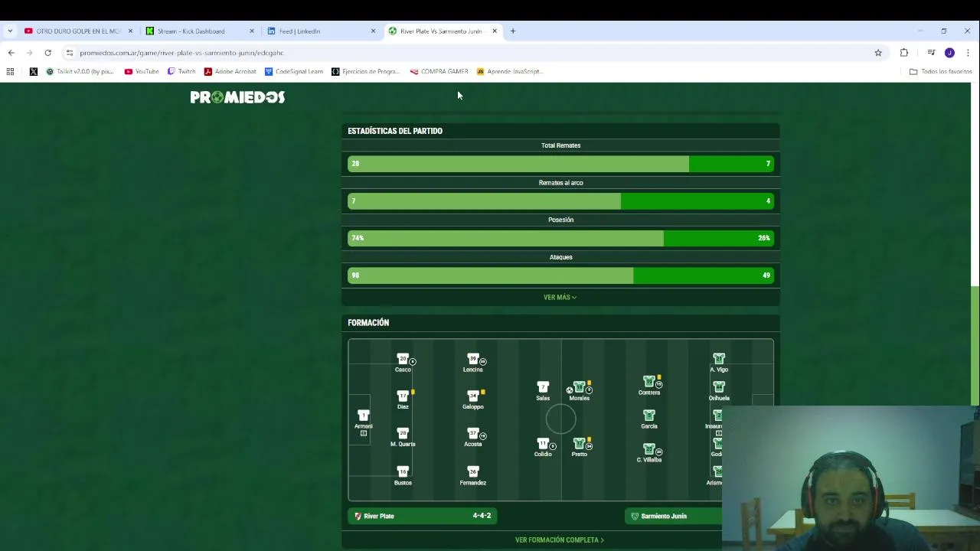Bookmark this page with the star icon
The image size is (980, 551).
(x=878, y=53)
